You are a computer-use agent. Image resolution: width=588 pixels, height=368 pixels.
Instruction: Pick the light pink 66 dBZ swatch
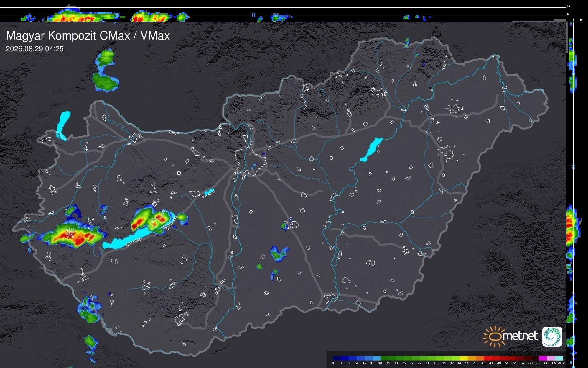coord(551,358)
